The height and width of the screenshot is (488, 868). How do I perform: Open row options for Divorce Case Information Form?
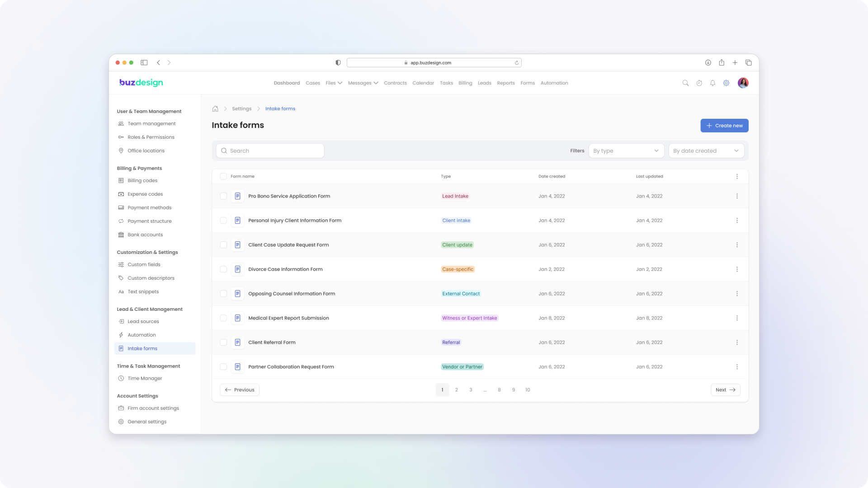pos(737,269)
